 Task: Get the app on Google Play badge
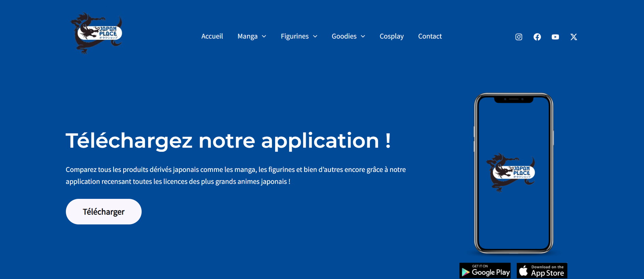485,271
